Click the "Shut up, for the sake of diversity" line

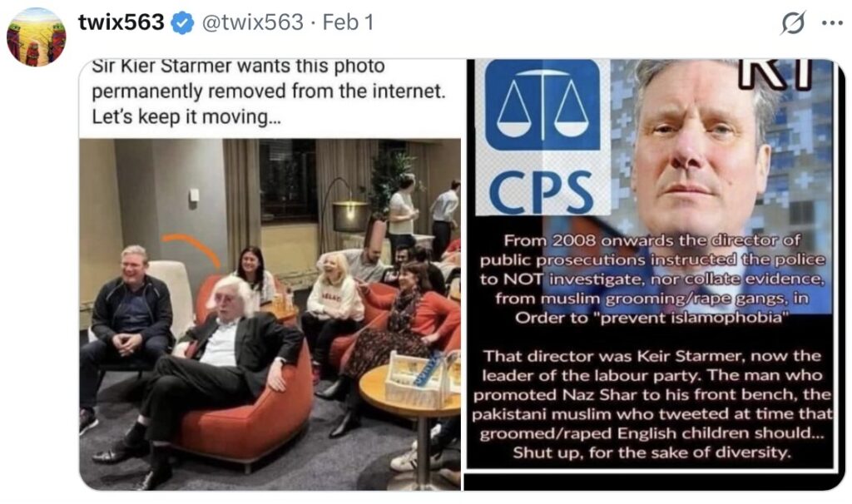pyautogui.click(x=651, y=452)
